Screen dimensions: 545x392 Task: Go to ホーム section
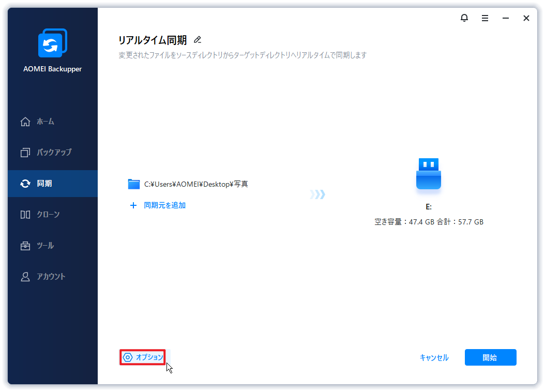click(x=45, y=122)
